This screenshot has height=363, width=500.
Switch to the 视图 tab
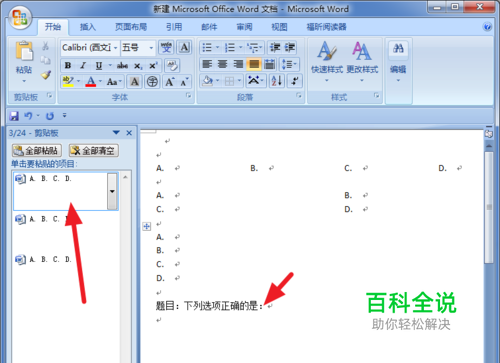[x=279, y=27]
